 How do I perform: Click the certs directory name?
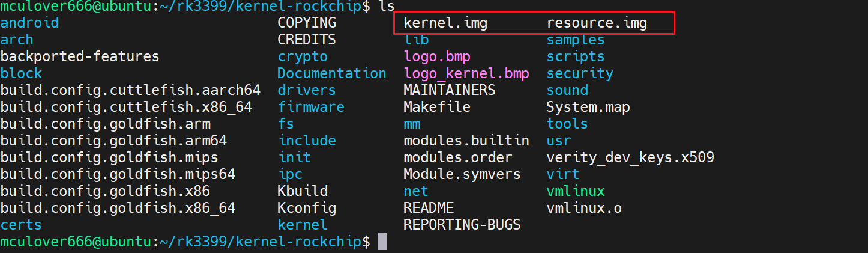pyautogui.click(x=21, y=225)
